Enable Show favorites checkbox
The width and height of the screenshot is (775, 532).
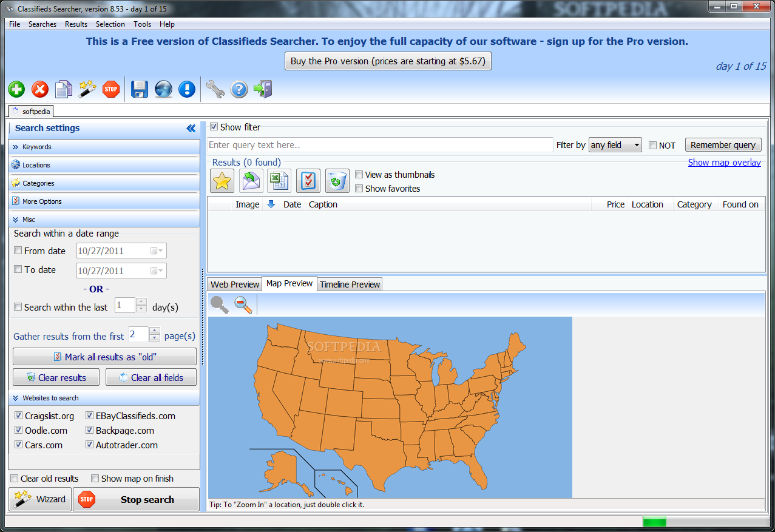click(x=359, y=189)
